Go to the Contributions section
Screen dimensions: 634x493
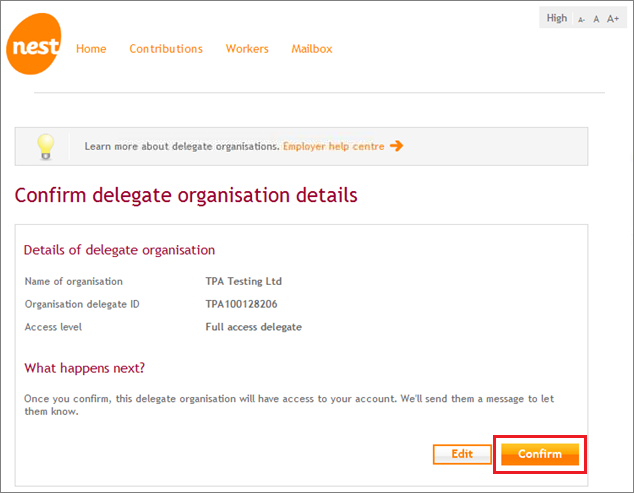(x=166, y=49)
